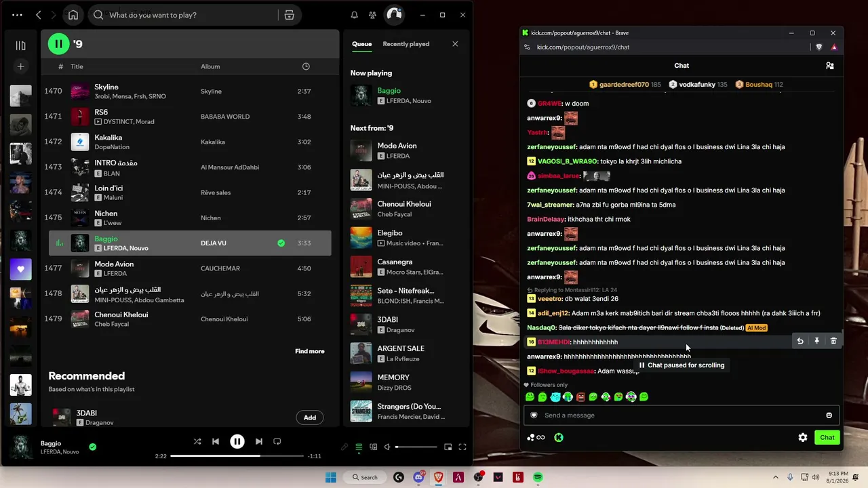Open the Spotify miniplayer
The width and height of the screenshot is (868, 488).
tap(448, 447)
